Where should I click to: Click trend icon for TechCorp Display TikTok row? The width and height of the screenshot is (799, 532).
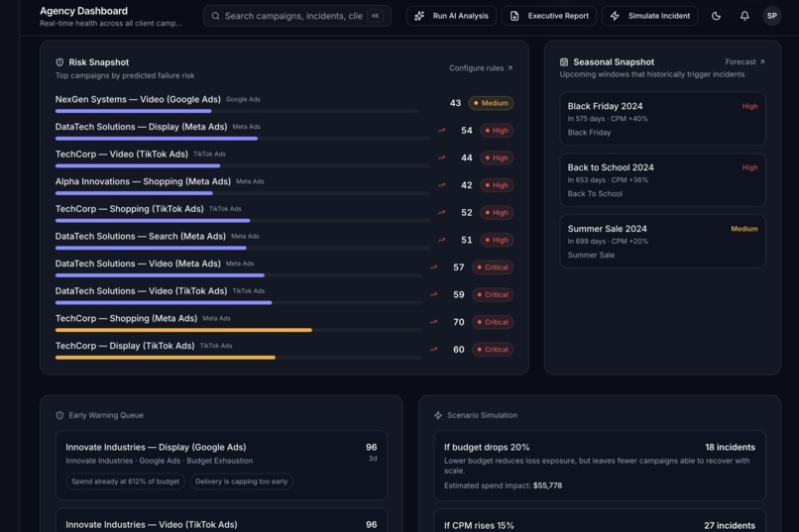click(x=433, y=350)
